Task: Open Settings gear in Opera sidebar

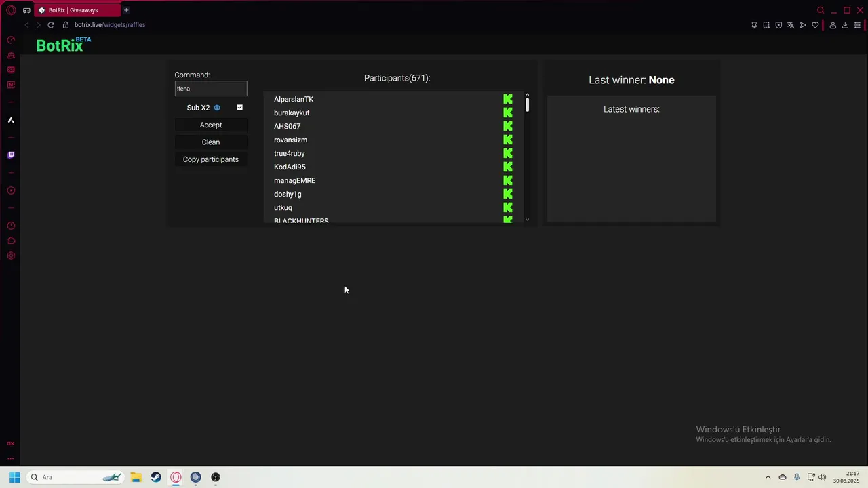Action: 11,256
